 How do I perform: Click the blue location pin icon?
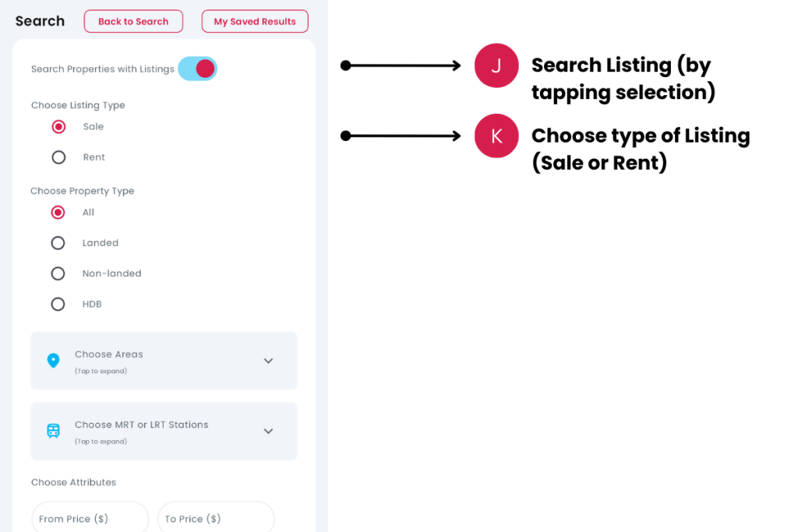[53, 361]
